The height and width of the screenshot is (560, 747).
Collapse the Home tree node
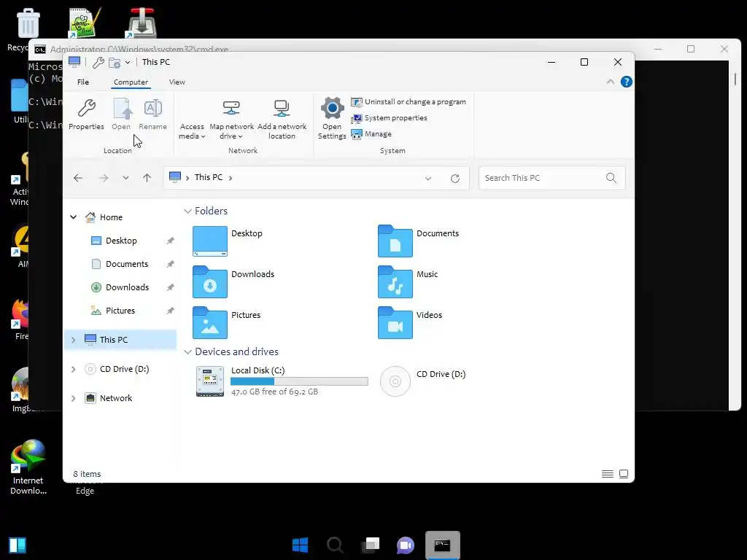click(74, 217)
